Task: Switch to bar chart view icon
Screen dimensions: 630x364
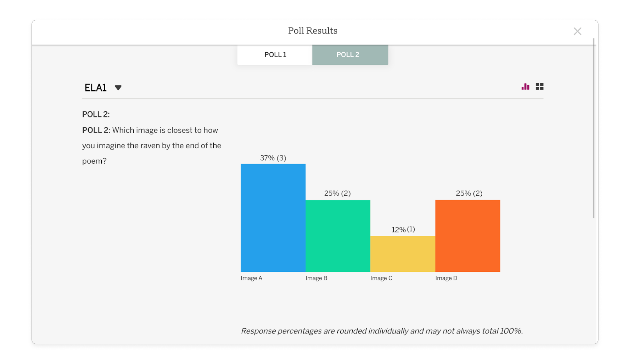Action: (x=525, y=87)
